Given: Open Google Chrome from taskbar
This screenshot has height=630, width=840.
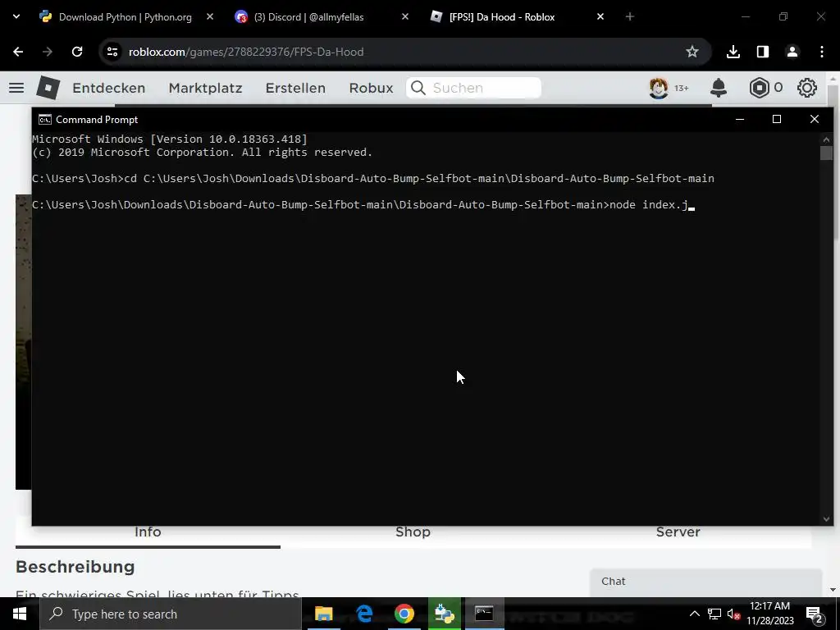Looking at the screenshot, I should 404,614.
